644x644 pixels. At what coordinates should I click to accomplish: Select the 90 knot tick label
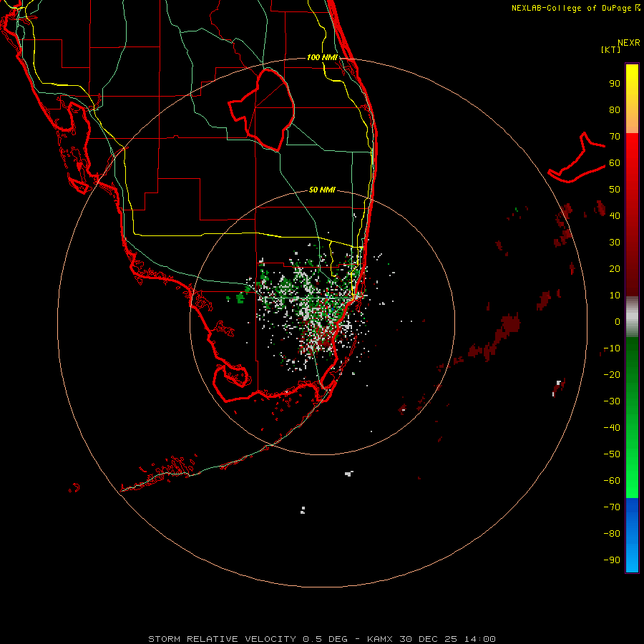(x=615, y=84)
